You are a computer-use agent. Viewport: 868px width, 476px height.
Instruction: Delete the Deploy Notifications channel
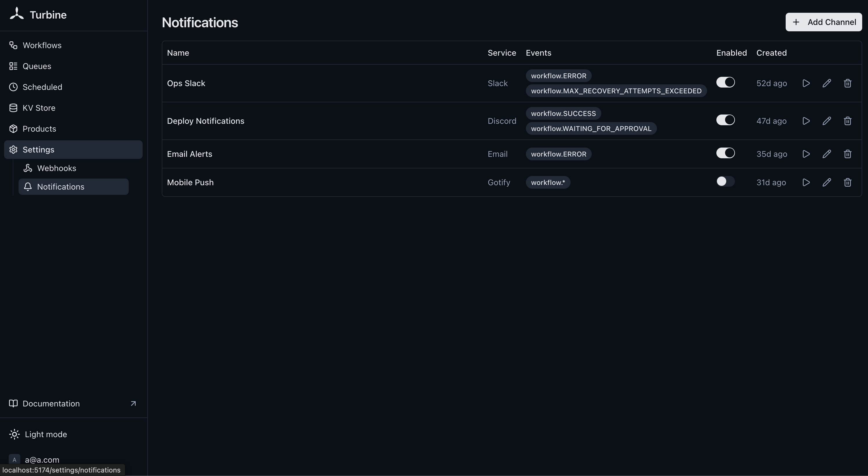[x=848, y=121]
